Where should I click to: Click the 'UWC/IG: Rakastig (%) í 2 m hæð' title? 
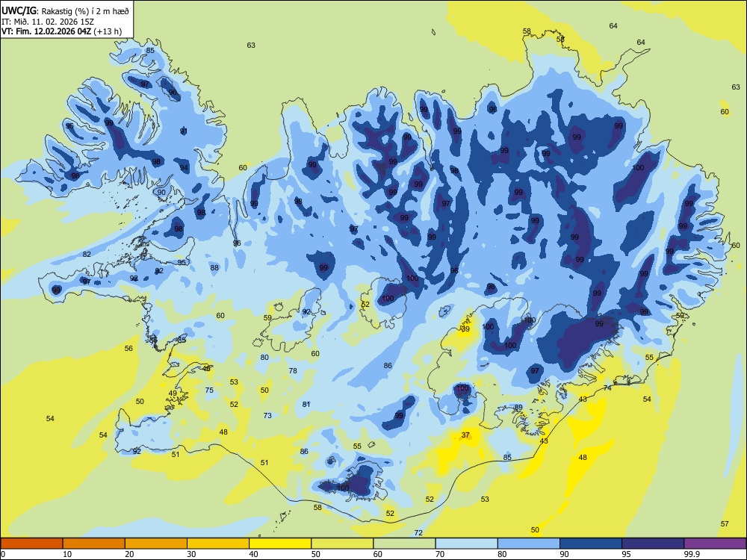tap(65, 11)
